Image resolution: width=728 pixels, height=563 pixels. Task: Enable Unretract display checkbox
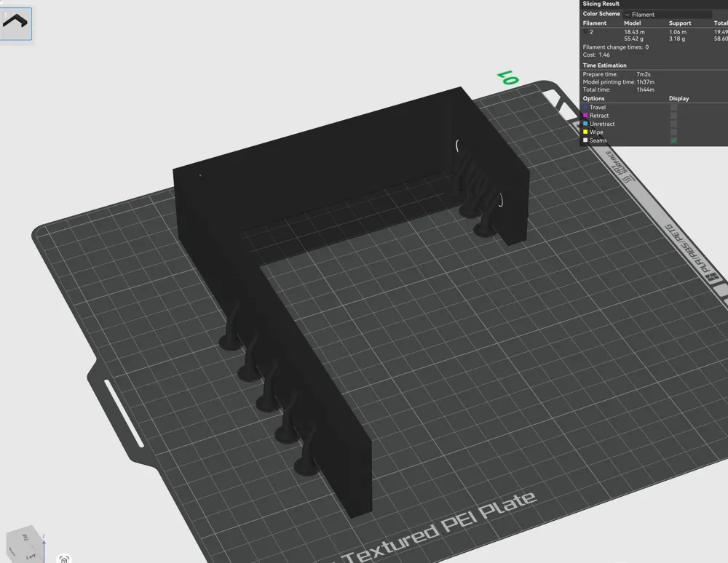point(673,124)
